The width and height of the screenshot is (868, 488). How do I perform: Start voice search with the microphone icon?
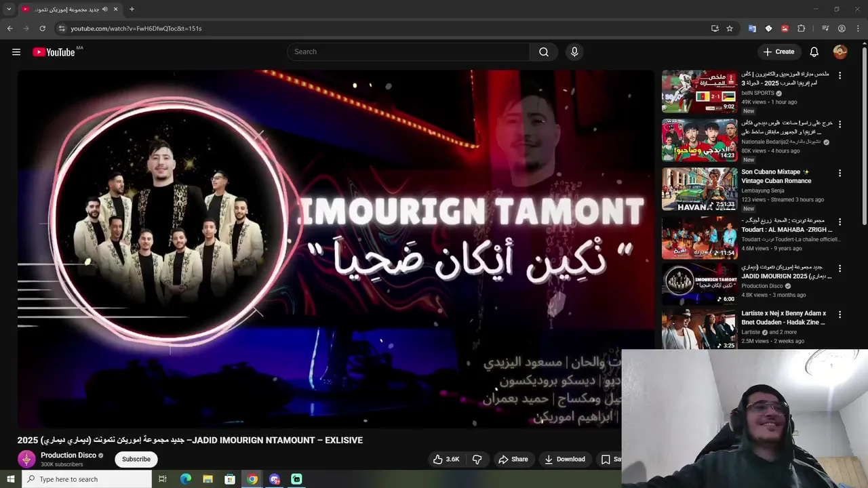574,52
